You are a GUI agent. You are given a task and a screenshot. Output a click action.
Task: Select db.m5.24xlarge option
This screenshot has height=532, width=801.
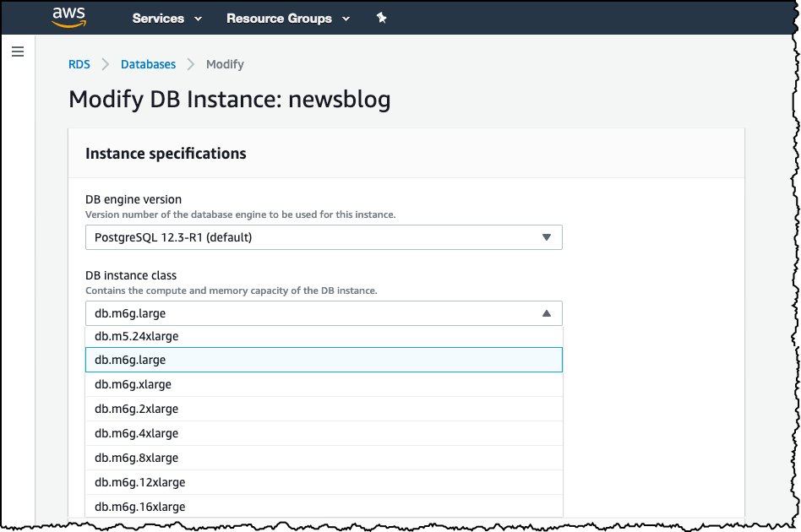coord(324,336)
